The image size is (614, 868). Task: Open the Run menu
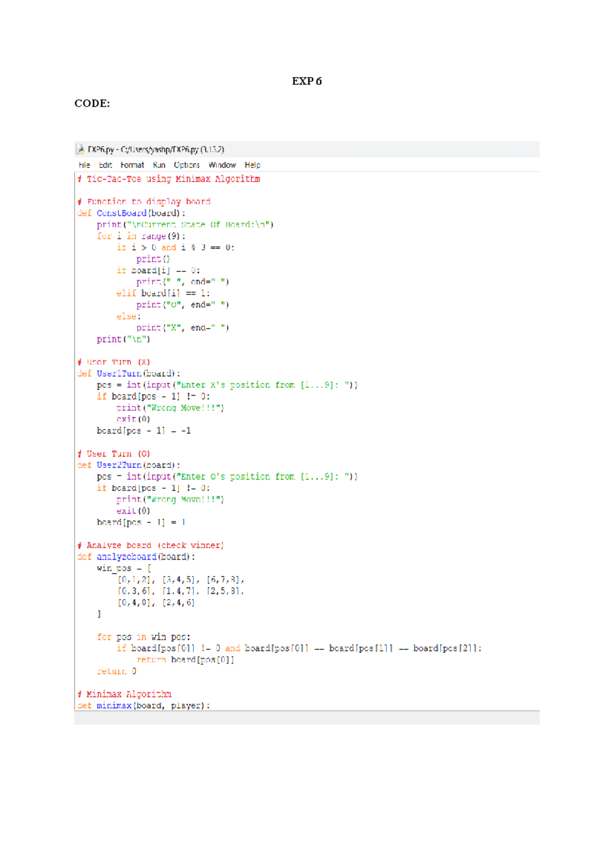pyautogui.click(x=159, y=165)
